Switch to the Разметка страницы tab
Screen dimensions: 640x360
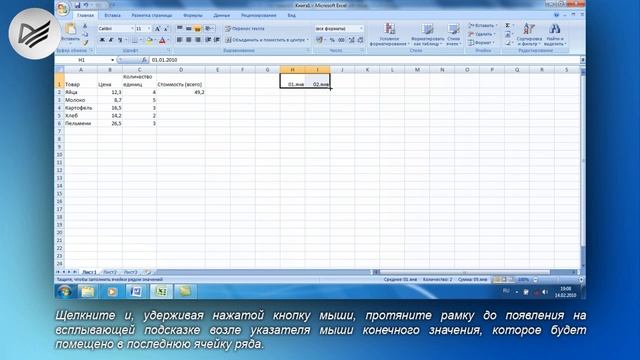click(x=151, y=16)
